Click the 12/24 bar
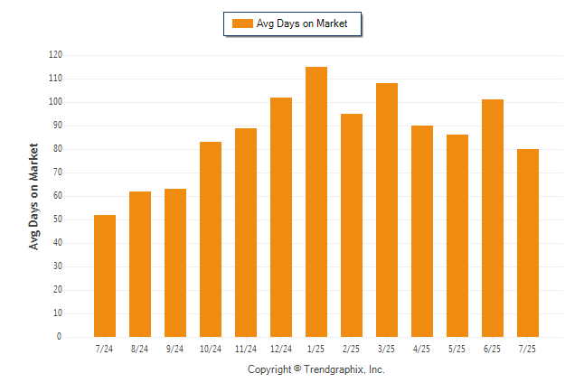This screenshot has width=584, height=392. 281,218
